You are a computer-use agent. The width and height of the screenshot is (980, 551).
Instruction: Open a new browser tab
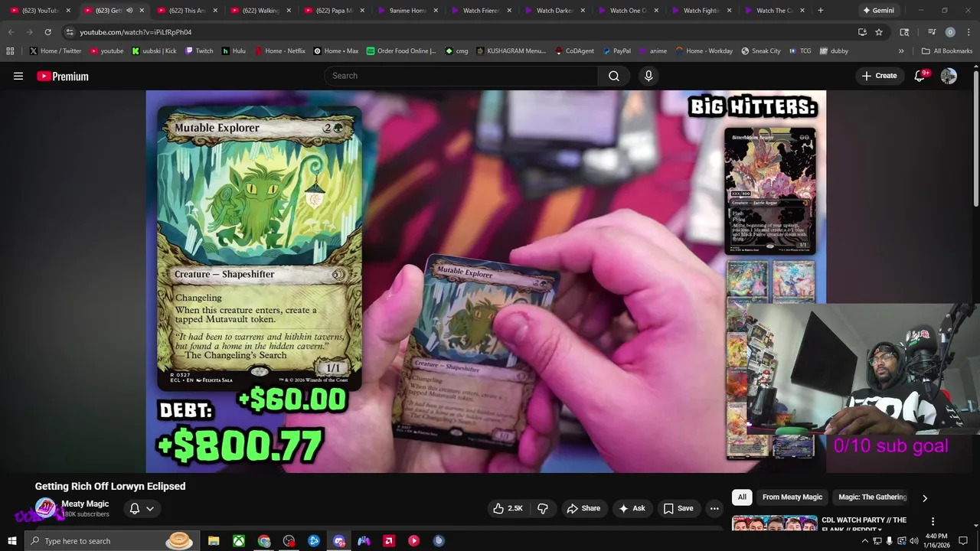pyautogui.click(x=821, y=11)
